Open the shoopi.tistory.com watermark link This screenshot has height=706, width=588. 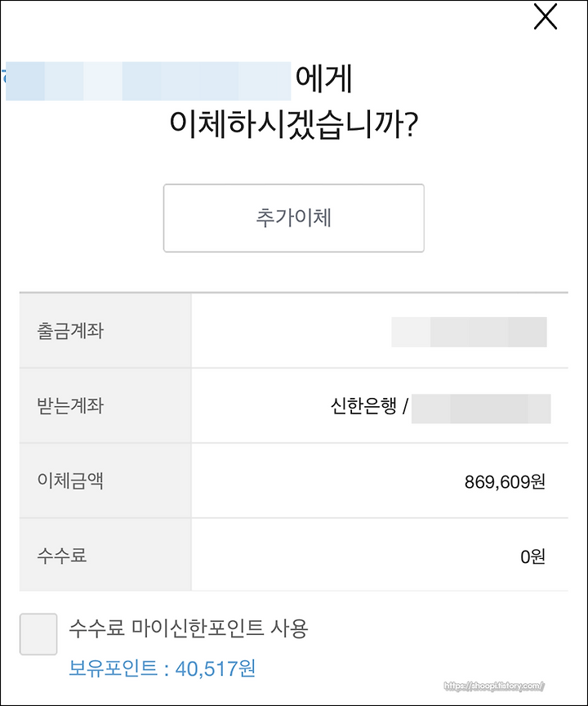494,686
